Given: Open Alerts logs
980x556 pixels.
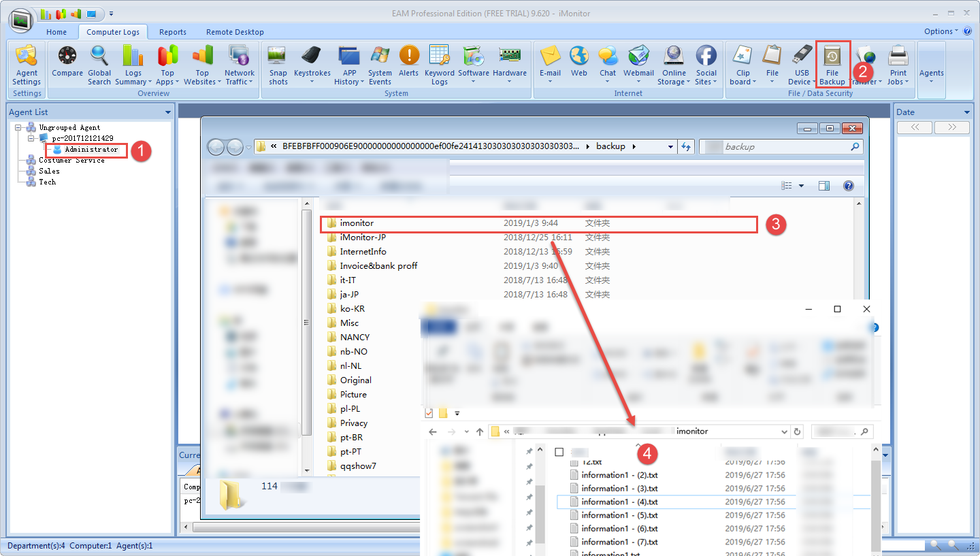Looking at the screenshot, I should pos(408,62).
